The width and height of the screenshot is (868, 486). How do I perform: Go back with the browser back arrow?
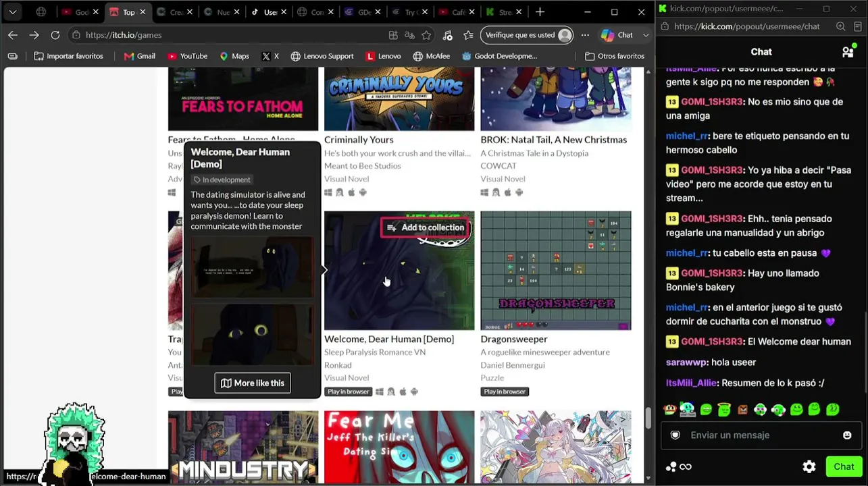pyautogui.click(x=13, y=35)
